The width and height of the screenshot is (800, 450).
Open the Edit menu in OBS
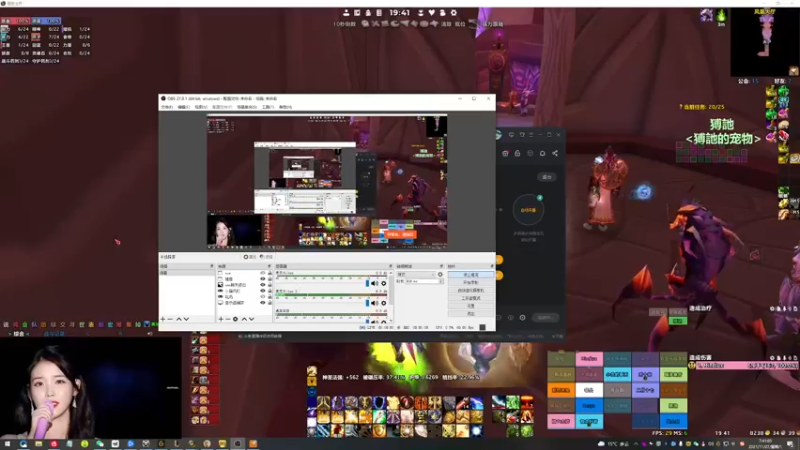coord(184,107)
